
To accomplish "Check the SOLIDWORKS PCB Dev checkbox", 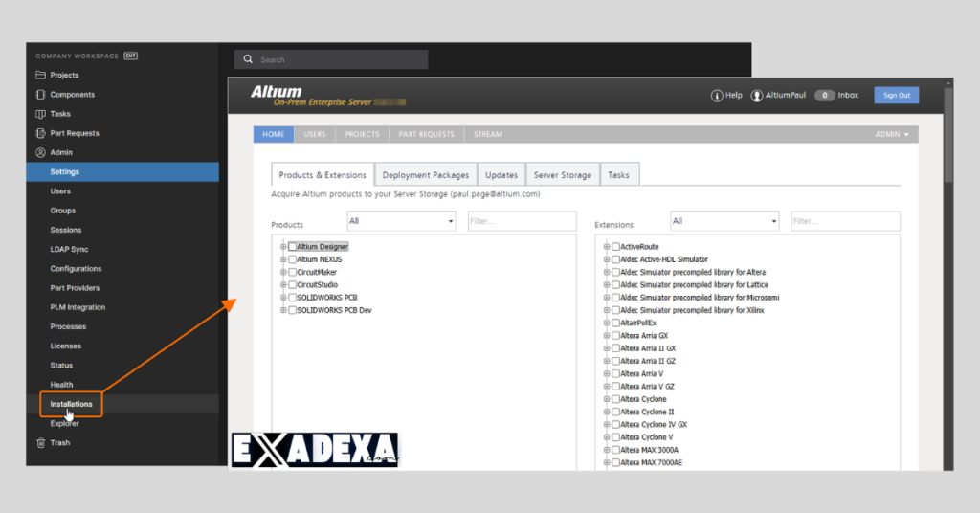I will [292, 310].
